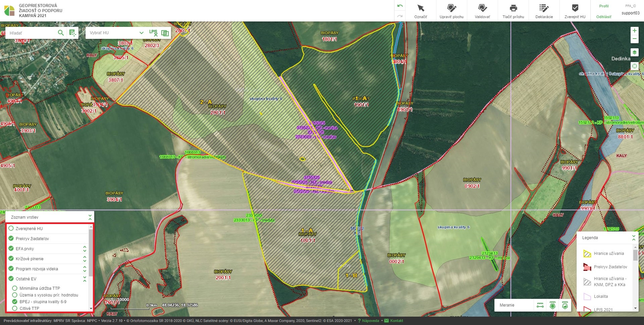Image resolution: width=644 pixels, height=325 pixels.
Task: Zoom in with the plus button
Action: pyautogui.click(x=634, y=31)
